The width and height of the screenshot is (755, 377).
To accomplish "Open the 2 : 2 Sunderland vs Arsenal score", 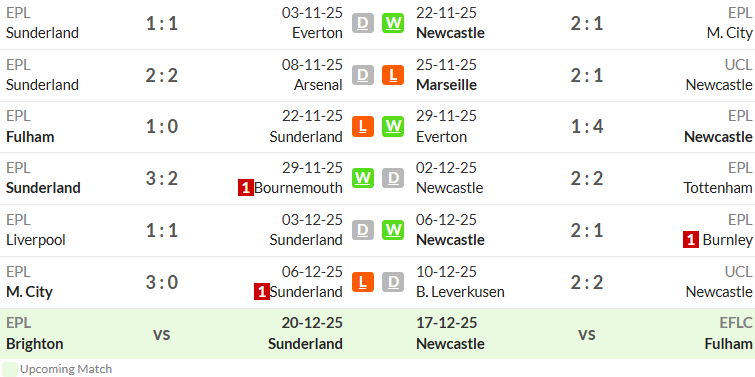I will click(162, 75).
